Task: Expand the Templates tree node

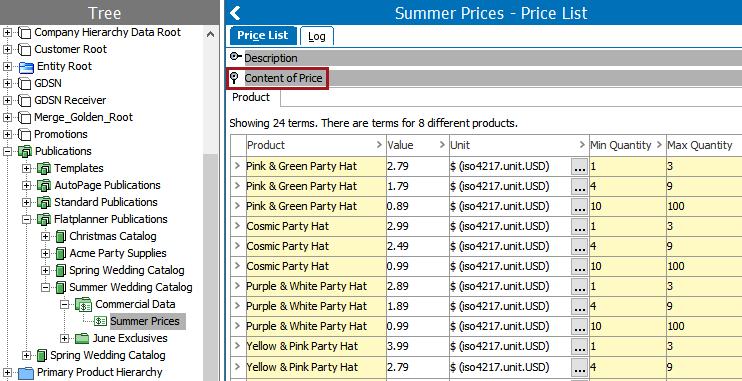Action: (x=26, y=168)
